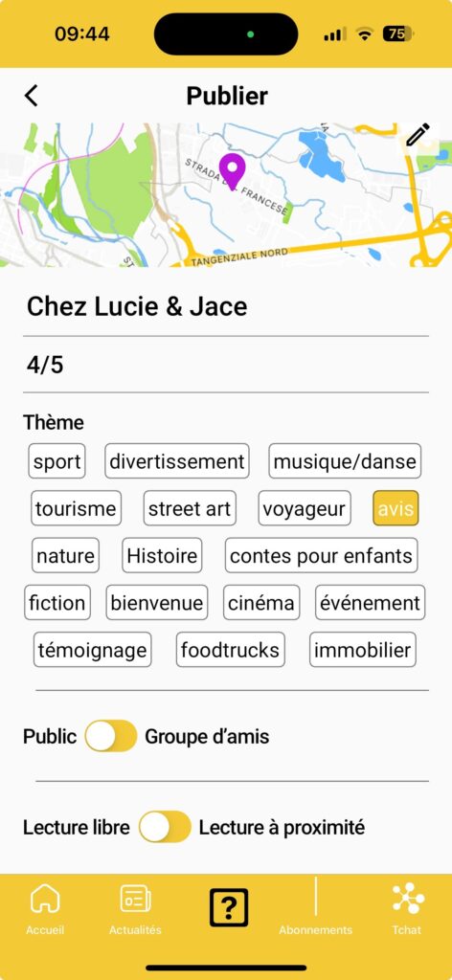Screen dimensions: 452x980
Task: Edit the 4/5 rating field
Action: point(226,365)
